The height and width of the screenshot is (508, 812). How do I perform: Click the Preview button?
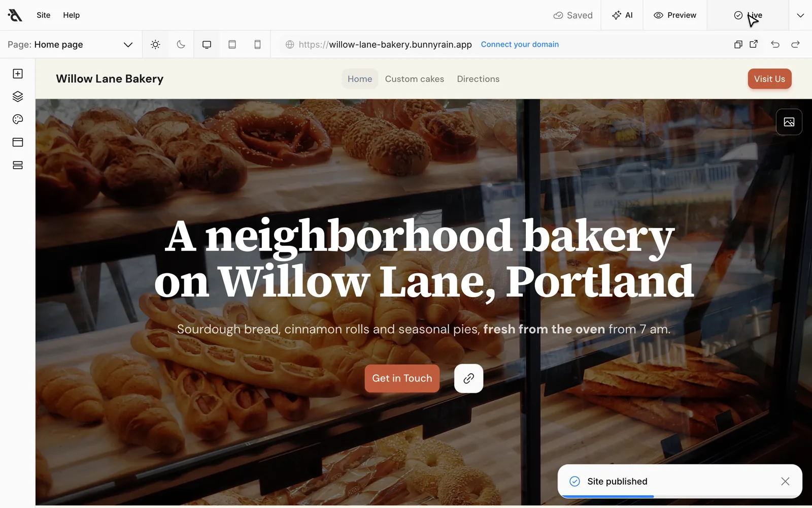[x=675, y=15]
